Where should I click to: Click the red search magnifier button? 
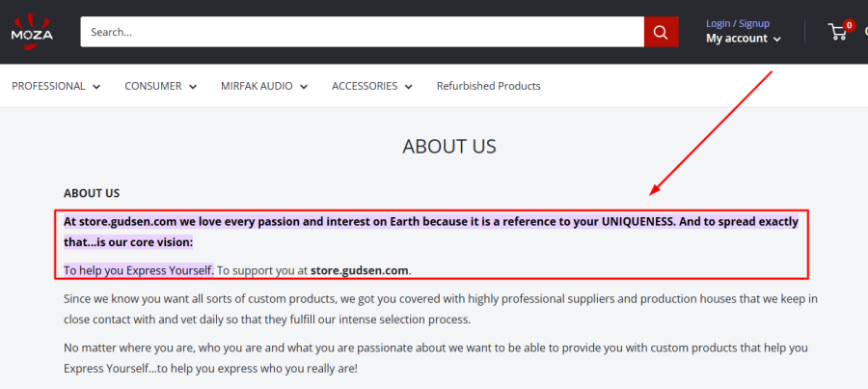(x=661, y=32)
